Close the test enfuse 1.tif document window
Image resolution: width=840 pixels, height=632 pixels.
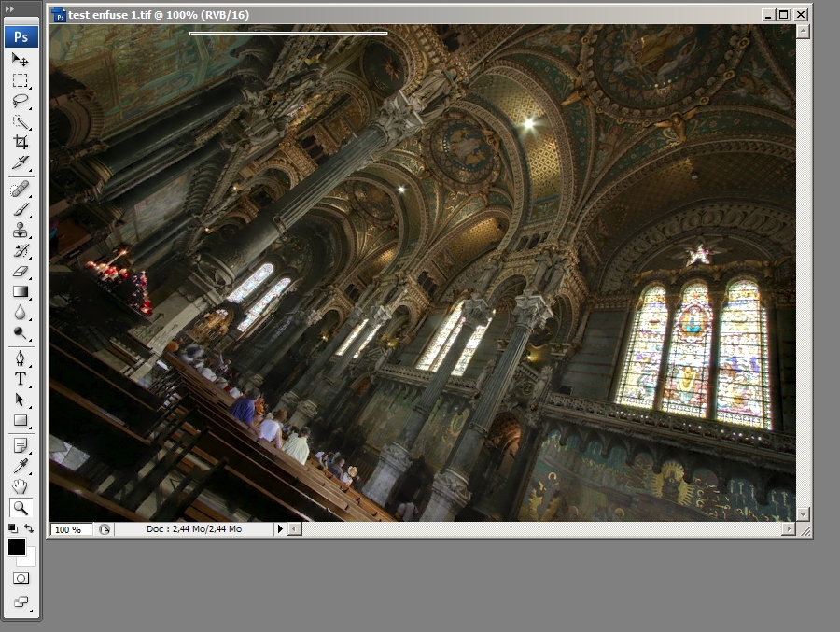(801, 15)
